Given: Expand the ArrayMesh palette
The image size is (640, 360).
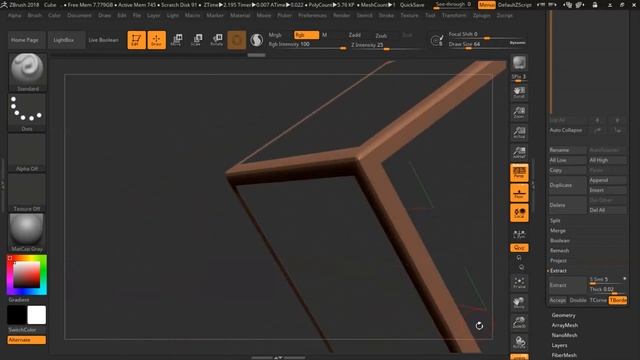Looking at the screenshot, I should coord(565,325).
